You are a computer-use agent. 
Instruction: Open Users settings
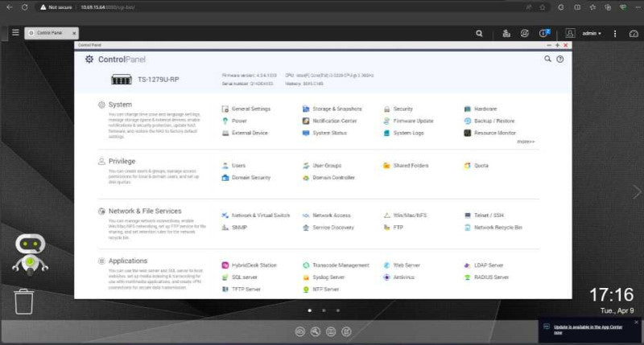point(233,166)
